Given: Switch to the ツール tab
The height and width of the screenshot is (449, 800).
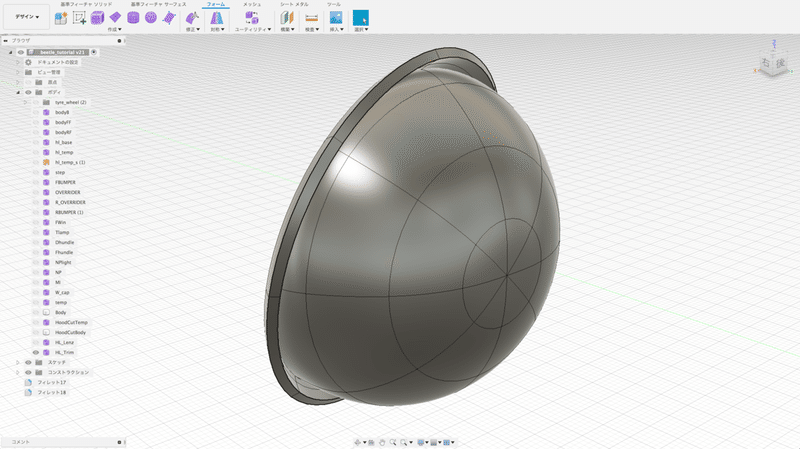Looking at the screenshot, I should 334,4.
